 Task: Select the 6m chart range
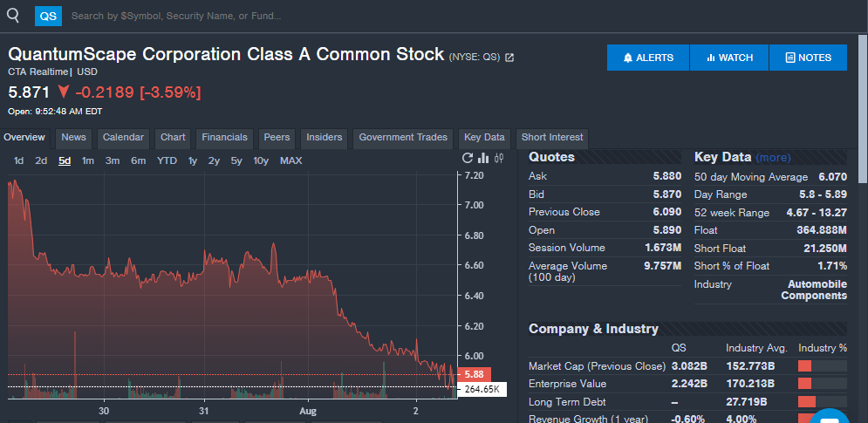(x=139, y=160)
